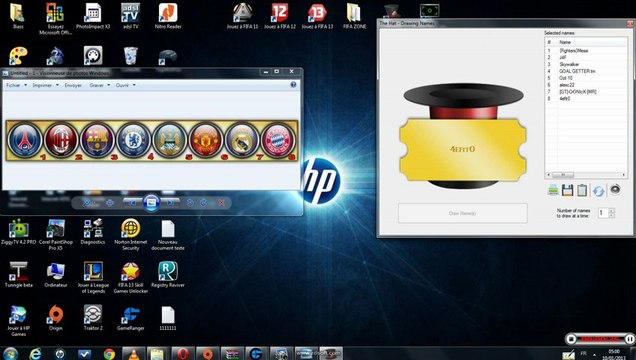Click the Corel PaintShop Pro X5 icon
This screenshot has height=360, width=636.
(x=56, y=234)
